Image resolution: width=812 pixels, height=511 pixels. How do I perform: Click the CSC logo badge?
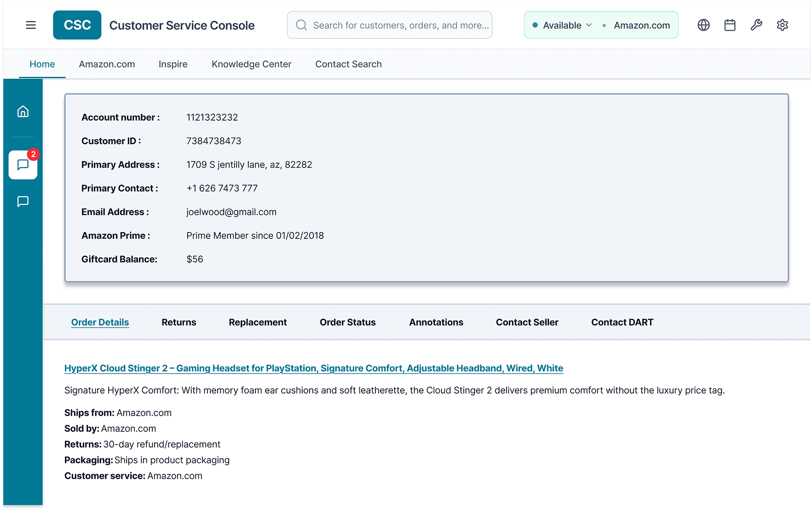point(77,25)
